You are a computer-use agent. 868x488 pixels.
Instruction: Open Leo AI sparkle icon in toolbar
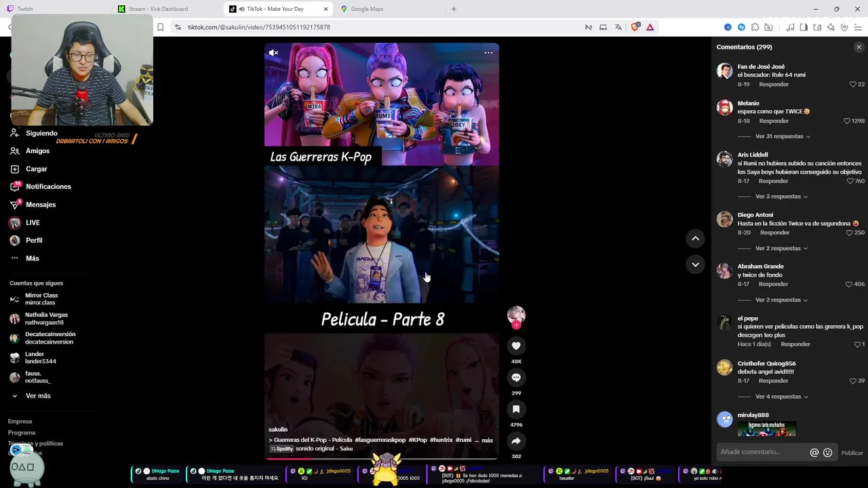tap(831, 27)
